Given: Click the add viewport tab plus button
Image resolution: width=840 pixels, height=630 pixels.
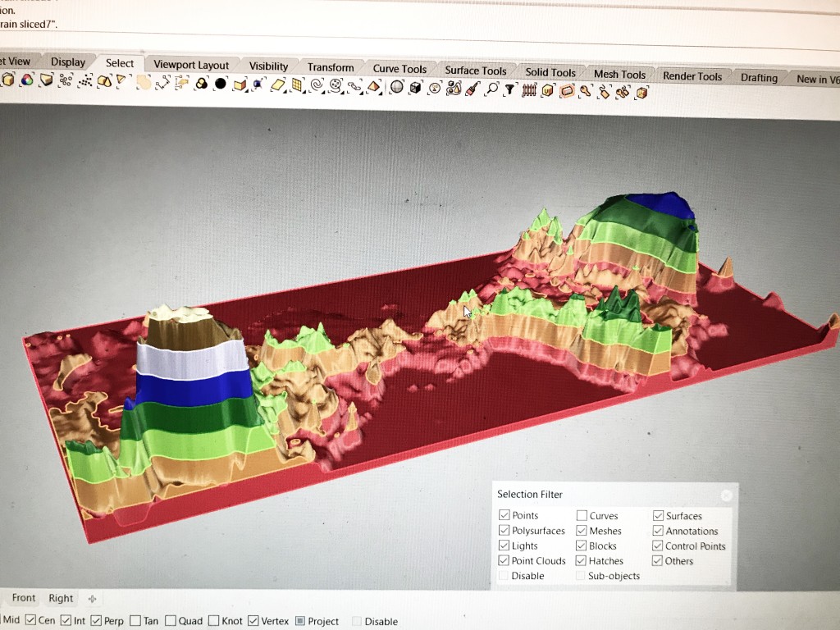Looking at the screenshot, I should click(x=92, y=599).
